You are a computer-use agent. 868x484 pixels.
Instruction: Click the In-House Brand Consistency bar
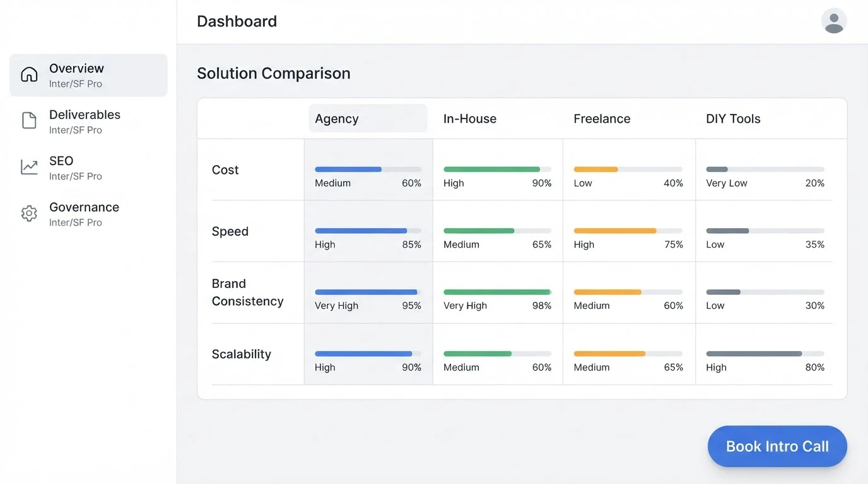pos(497,292)
